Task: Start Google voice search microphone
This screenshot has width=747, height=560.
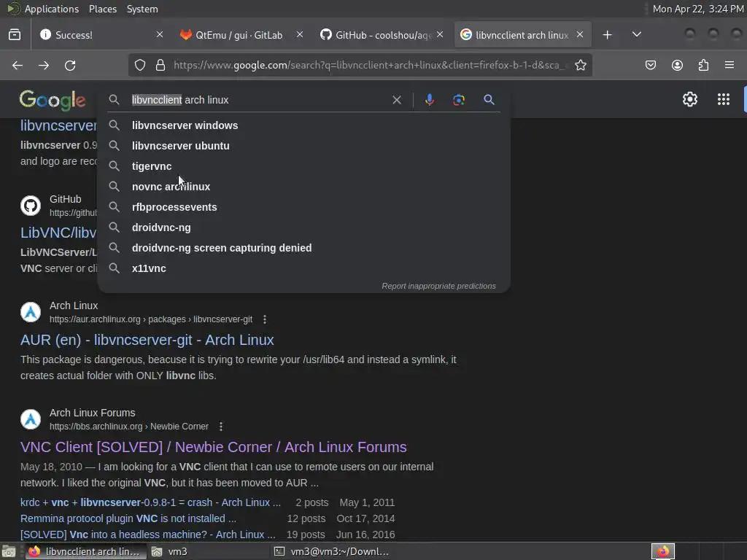Action: click(x=429, y=100)
